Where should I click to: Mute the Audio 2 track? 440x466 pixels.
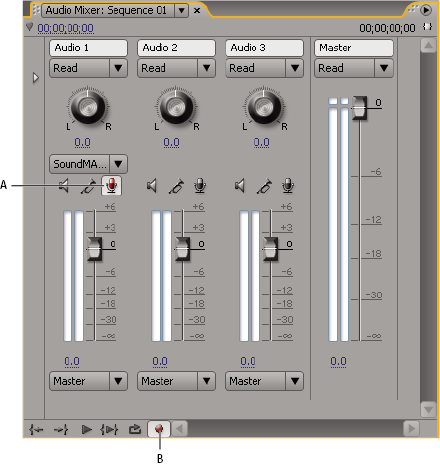152,185
